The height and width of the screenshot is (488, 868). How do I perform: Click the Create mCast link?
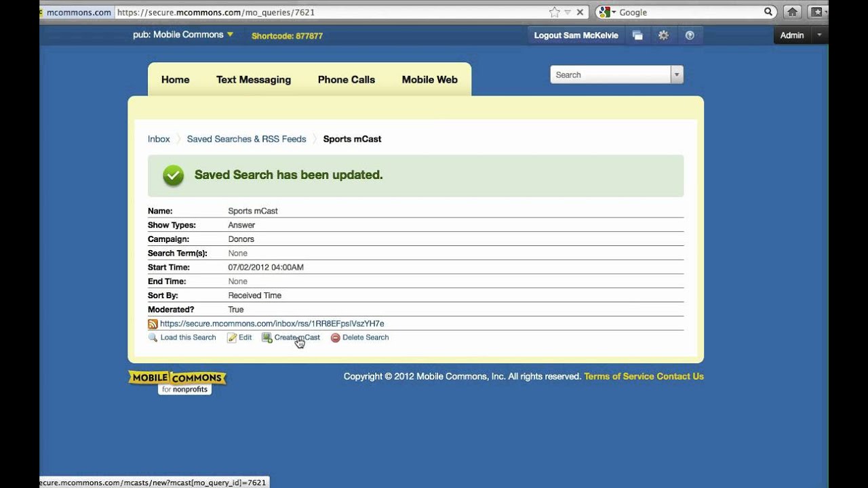[x=297, y=338]
